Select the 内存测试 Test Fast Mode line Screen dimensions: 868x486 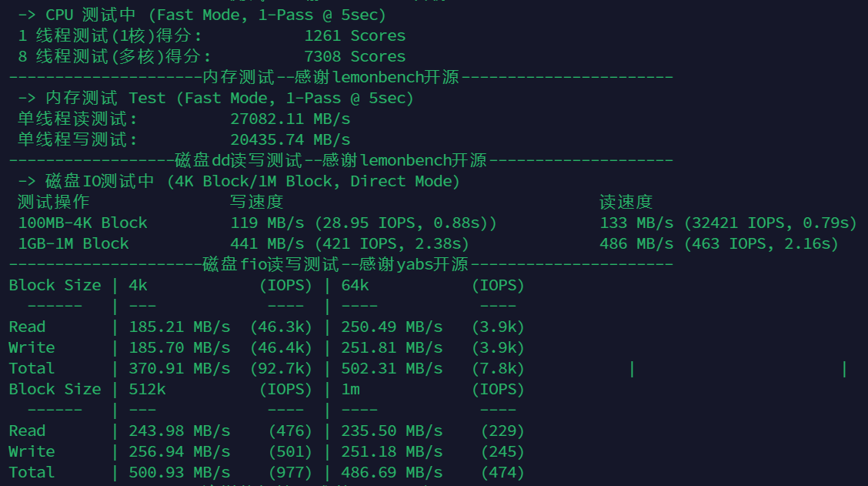tap(215, 98)
